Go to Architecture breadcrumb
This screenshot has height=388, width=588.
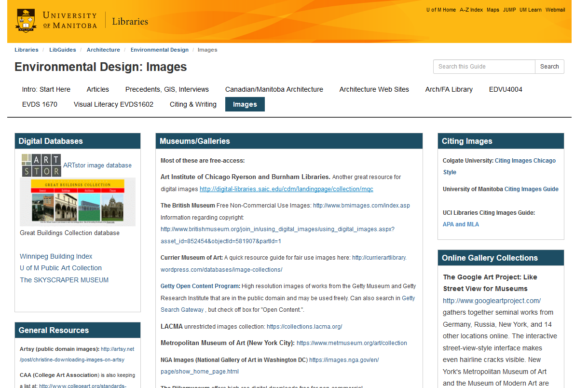click(x=103, y=50)
